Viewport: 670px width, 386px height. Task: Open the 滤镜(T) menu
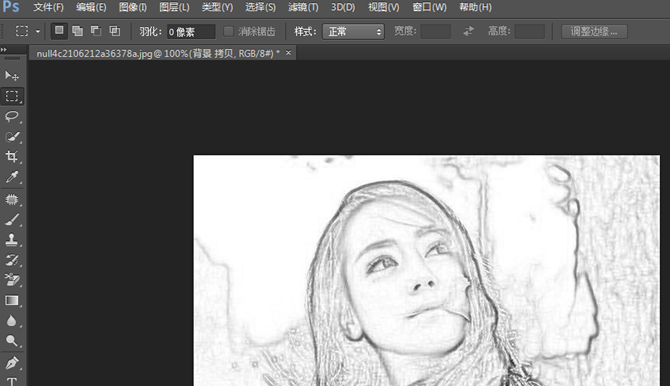click(x=303, y=7)
